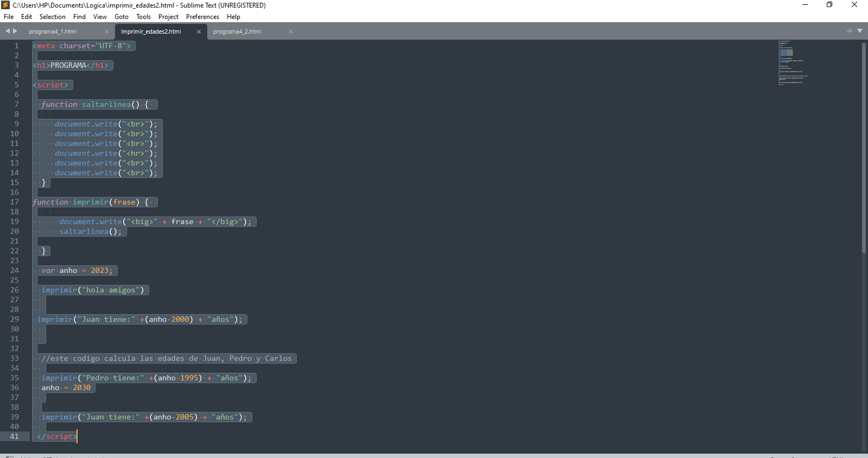The image size is (868, 458).
Task: Click the document.write("<hr>") line
Action: (x=106, y=154)
